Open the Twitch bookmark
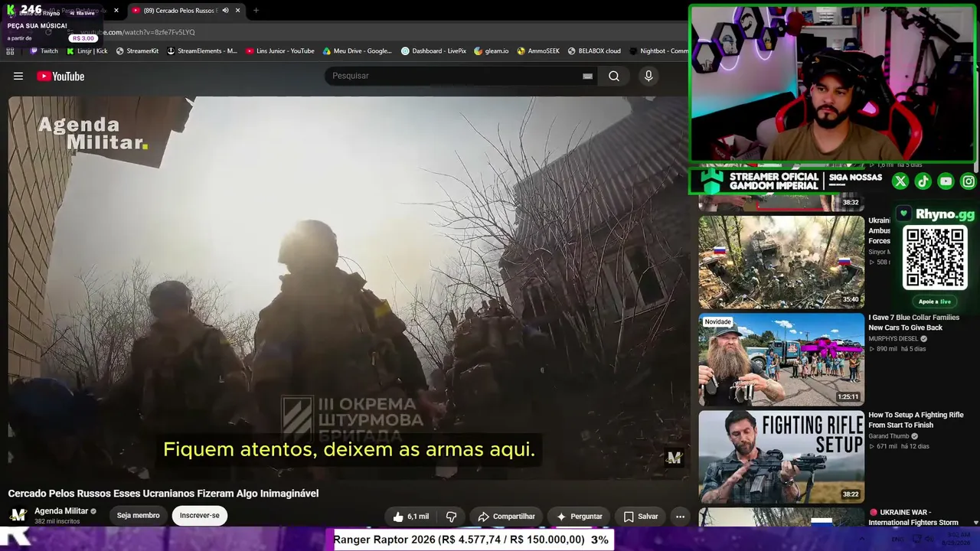The image size is (980, 551). 44,51
